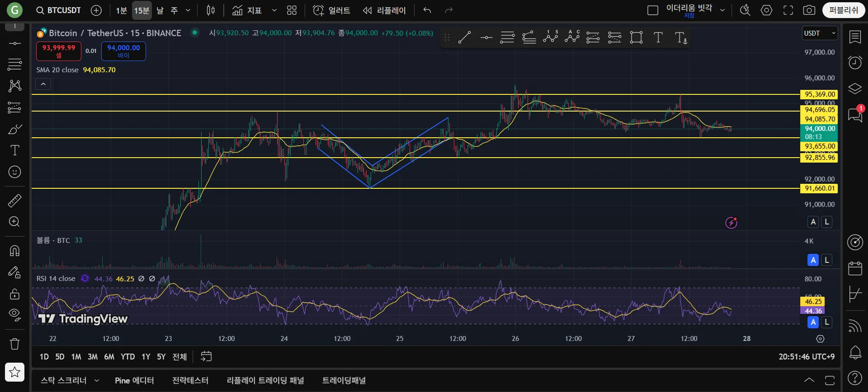
Task: Open the USDT currency dropdown
Action: pyautogui.click(x=820, y=33)
